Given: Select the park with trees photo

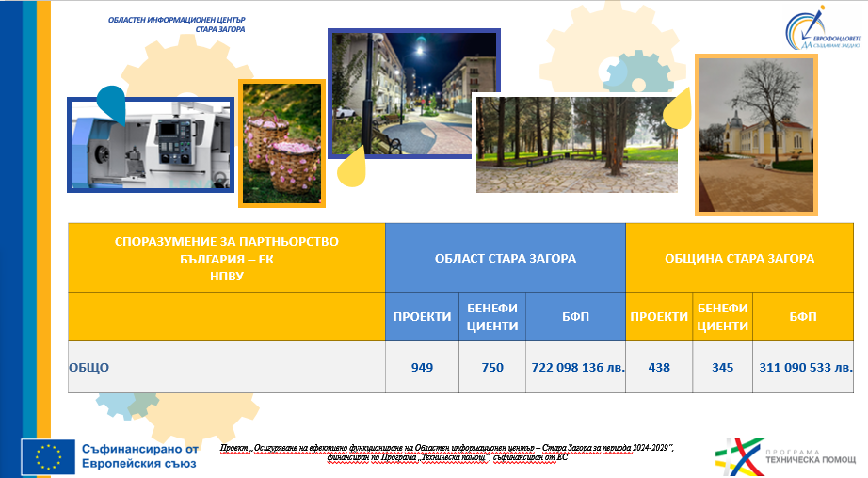Looking at the screenshot, I should pos(575,143).
